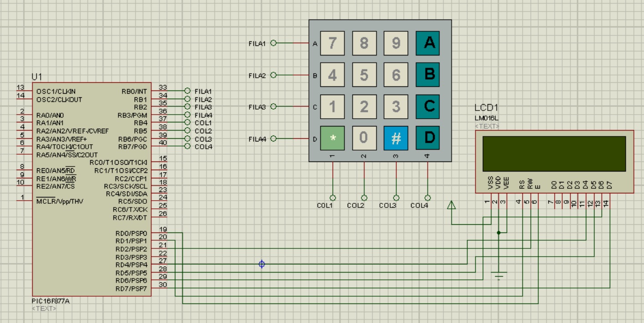
Task: Select the ground symbol below the LCD
Action: pyautogui.click(x=499, y=275)
